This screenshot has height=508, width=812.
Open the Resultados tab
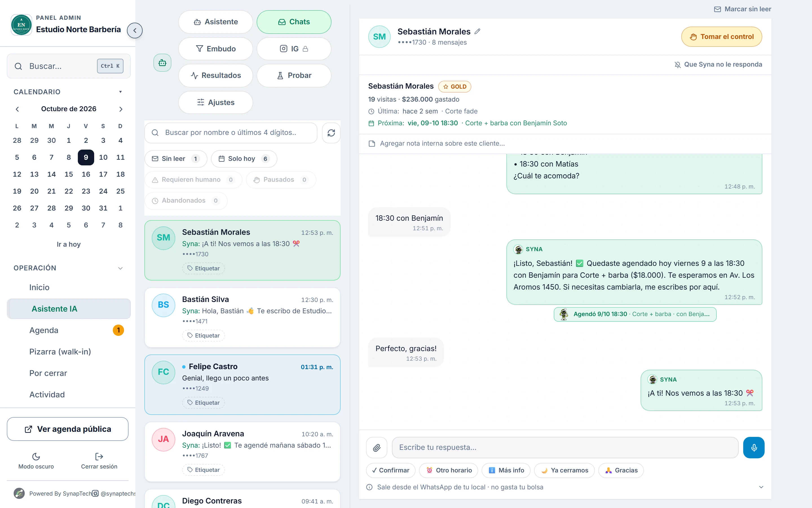pyautogui.click(x=216, y=76)
